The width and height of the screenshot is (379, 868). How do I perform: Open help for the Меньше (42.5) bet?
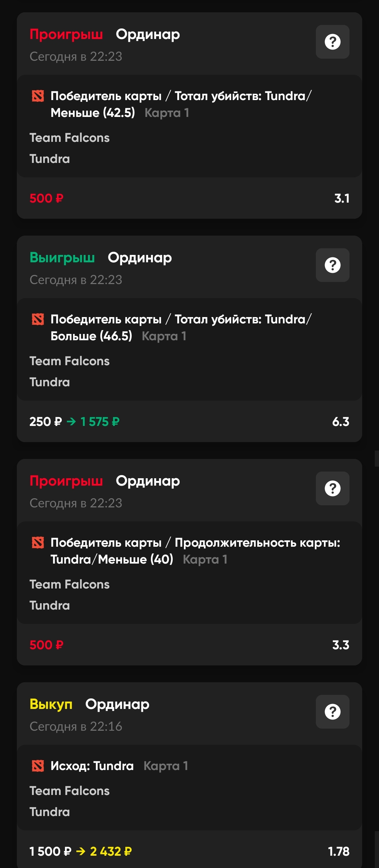pyautogui.click(x=332, y=42)
